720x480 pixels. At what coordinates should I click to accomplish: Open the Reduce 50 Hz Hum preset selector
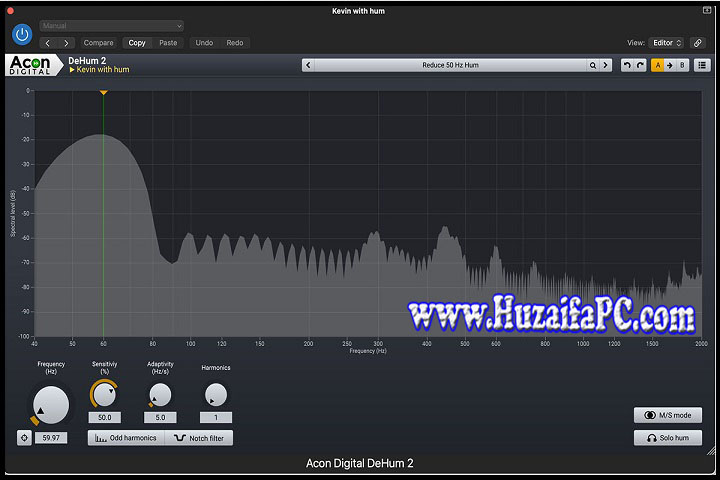(450, 65)
